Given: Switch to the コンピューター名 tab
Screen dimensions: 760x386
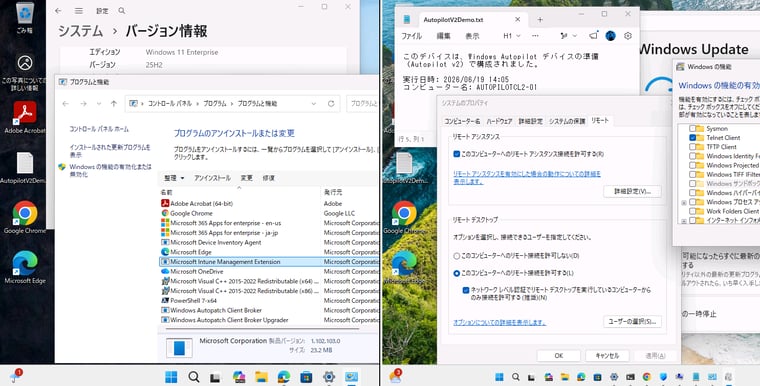Looking at the screenshot, I should [x=462, y=121].
